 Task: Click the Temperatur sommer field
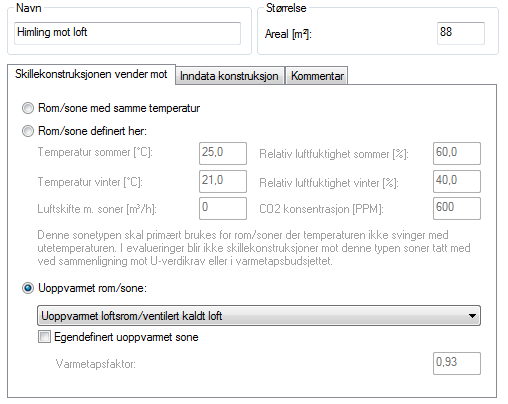click(x=223, y=153)
